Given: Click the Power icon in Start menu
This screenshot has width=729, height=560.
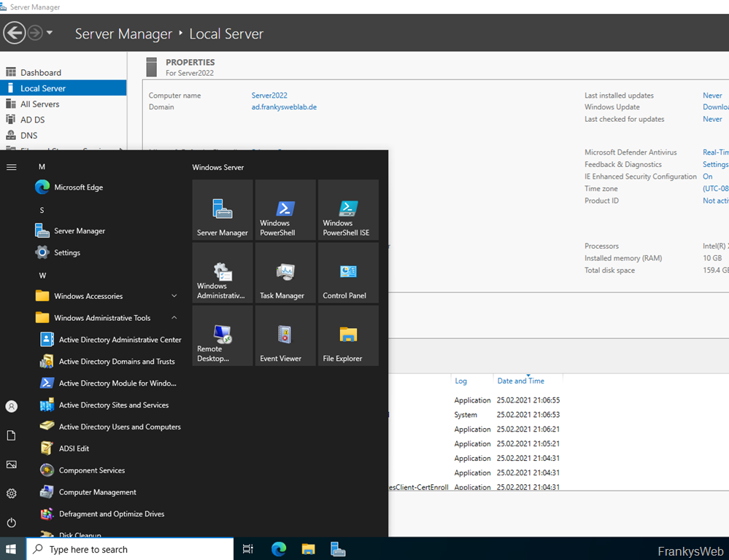Looking at the screenshot, I should click(11, 523).
